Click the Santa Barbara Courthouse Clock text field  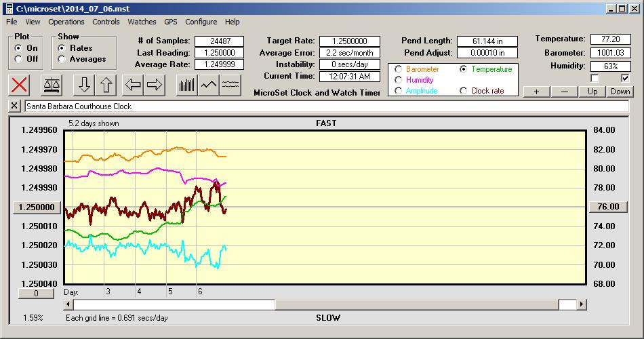(325, 106)
